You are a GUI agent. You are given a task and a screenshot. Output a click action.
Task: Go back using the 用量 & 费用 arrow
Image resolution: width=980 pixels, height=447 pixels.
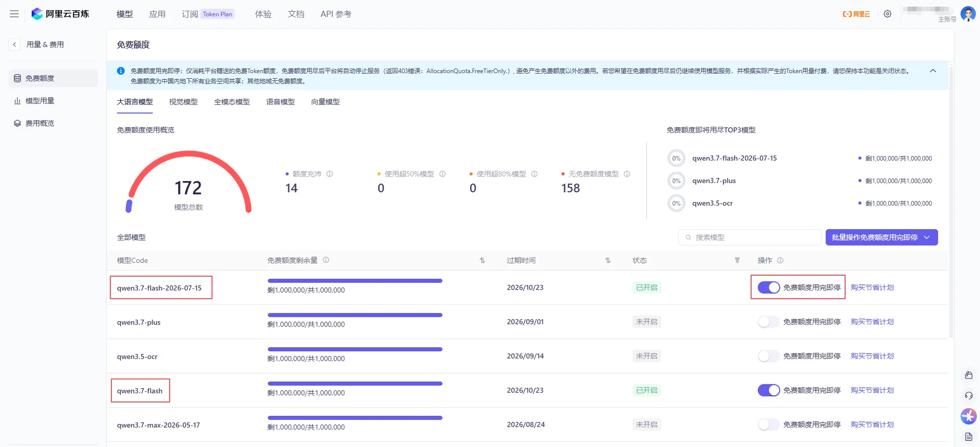tap(14, 44)
